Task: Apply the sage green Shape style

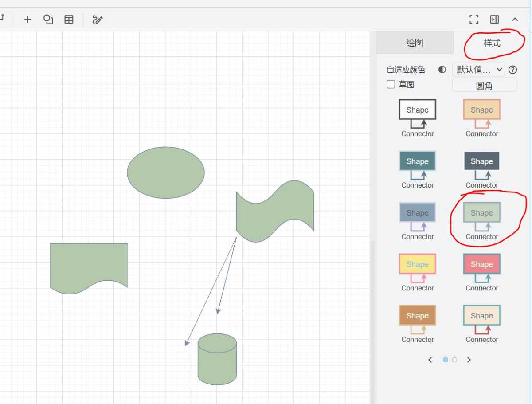Action: 481,213
